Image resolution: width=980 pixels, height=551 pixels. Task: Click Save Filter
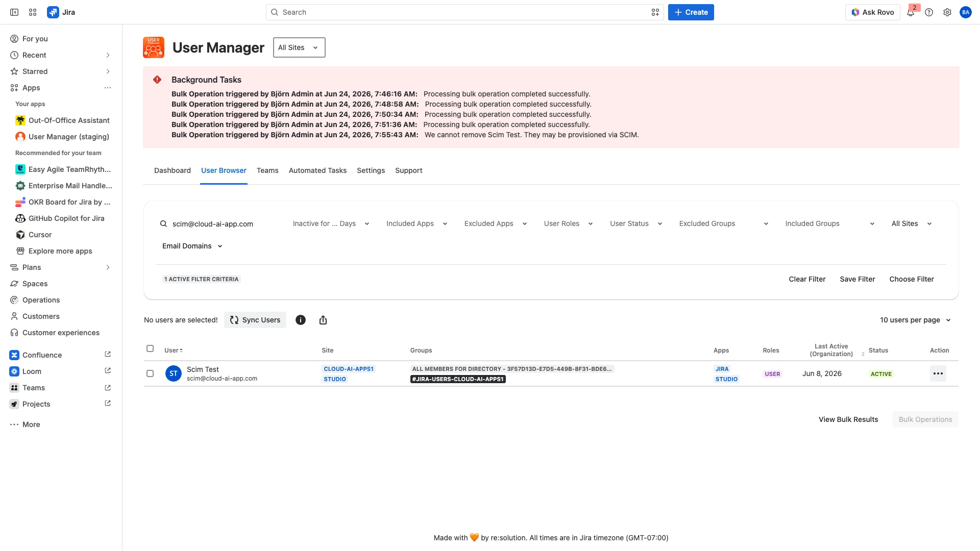click(x=857, y=279)
